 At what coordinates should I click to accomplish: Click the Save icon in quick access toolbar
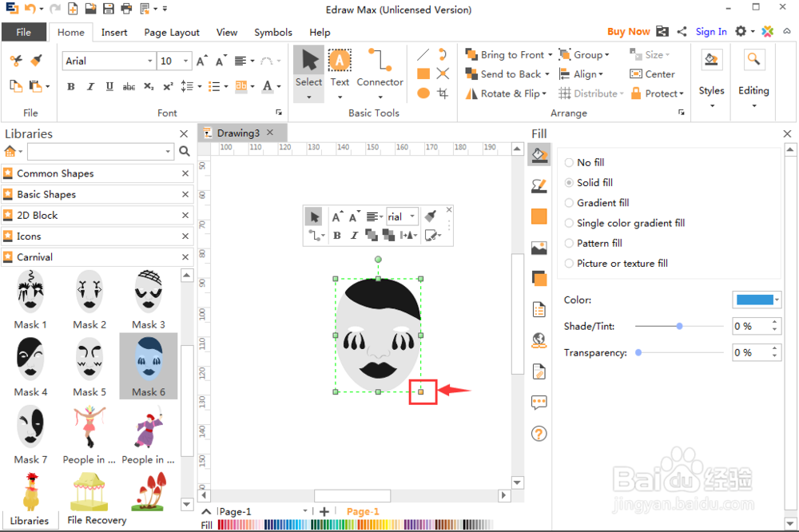coord(109,9)
